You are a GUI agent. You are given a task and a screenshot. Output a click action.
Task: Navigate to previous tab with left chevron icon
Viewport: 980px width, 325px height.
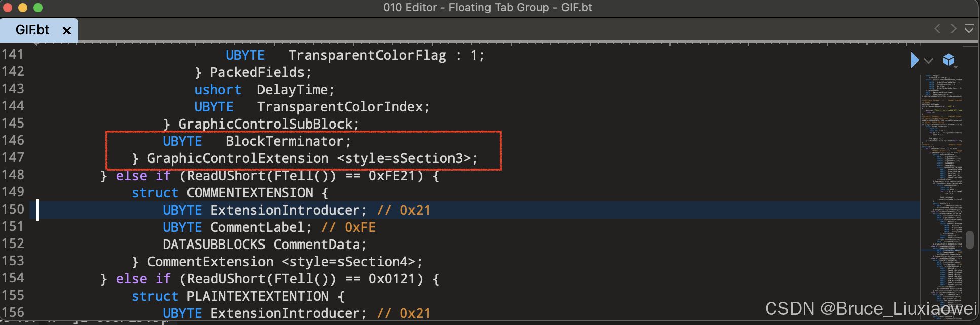937,29
